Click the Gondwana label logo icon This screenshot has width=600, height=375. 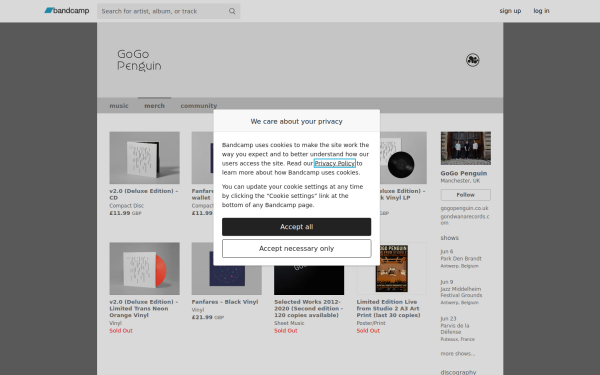473,60
